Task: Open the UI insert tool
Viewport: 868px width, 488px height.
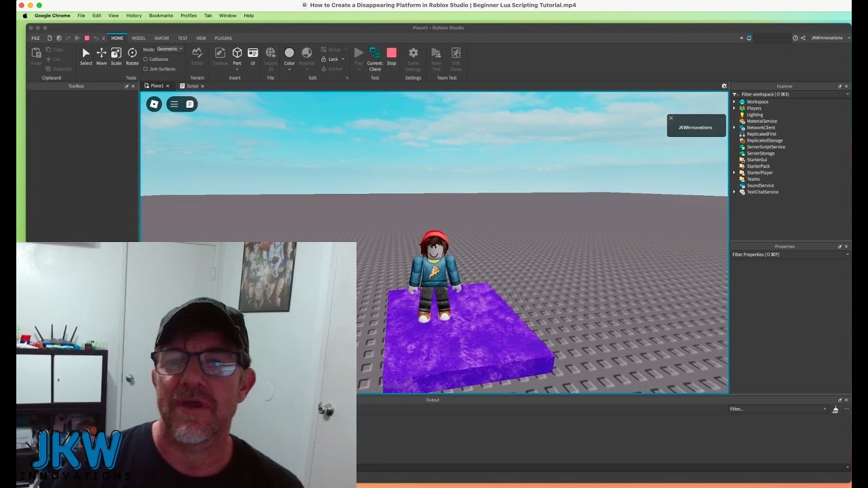Action: (253, 56)
